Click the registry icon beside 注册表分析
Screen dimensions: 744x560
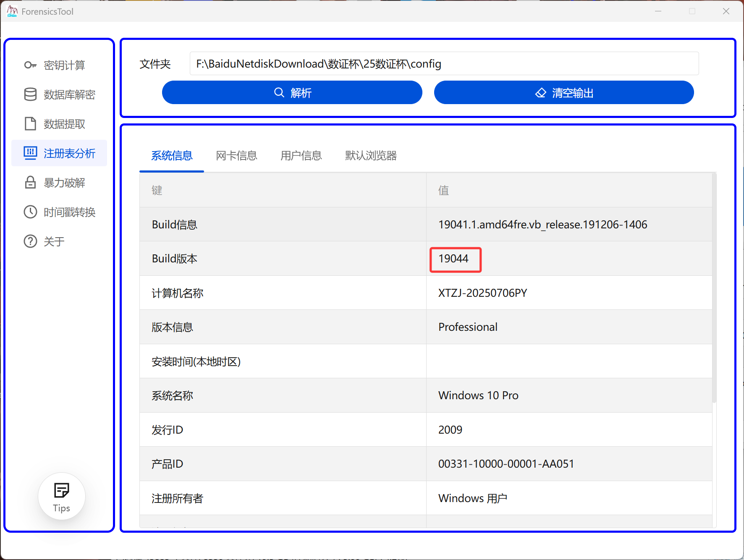coord(30,153)
